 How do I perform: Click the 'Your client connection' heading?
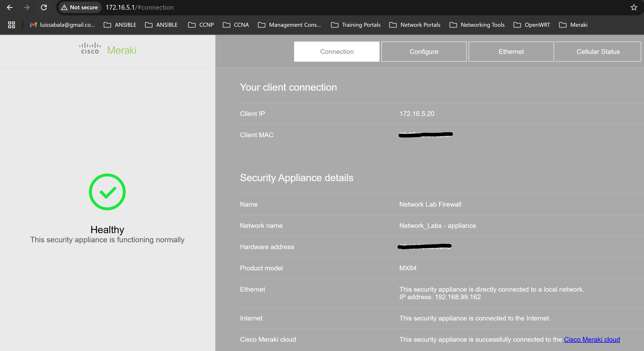(288, 87)
